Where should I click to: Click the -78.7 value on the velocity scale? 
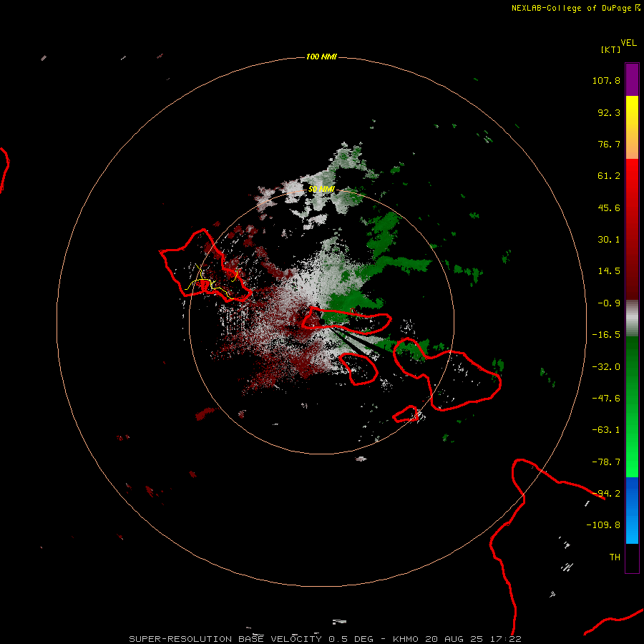point(606,462)
